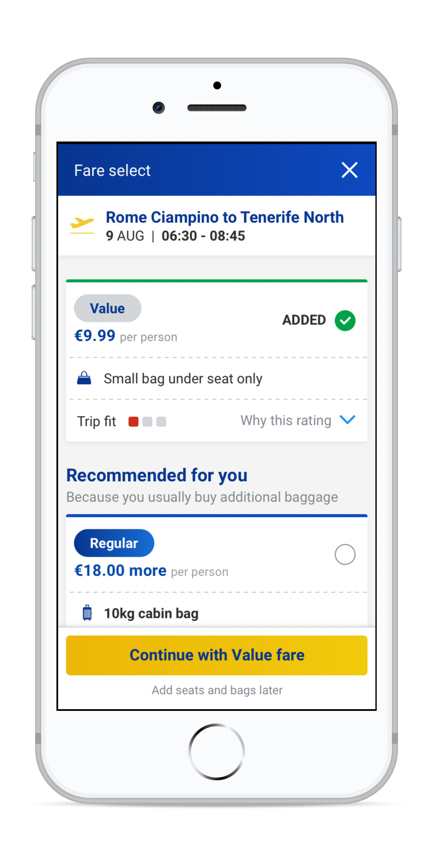The height and width of the screenshot is (868, 434).
Task: Open the Why this rating explanation
Action: coord(286,420)
